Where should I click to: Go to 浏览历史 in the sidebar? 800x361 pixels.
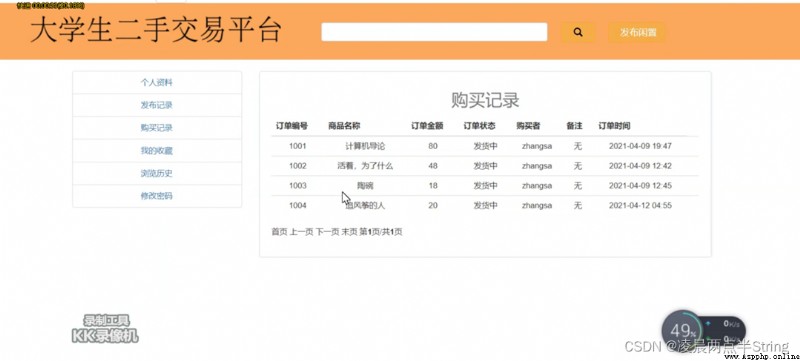point(157,173)
